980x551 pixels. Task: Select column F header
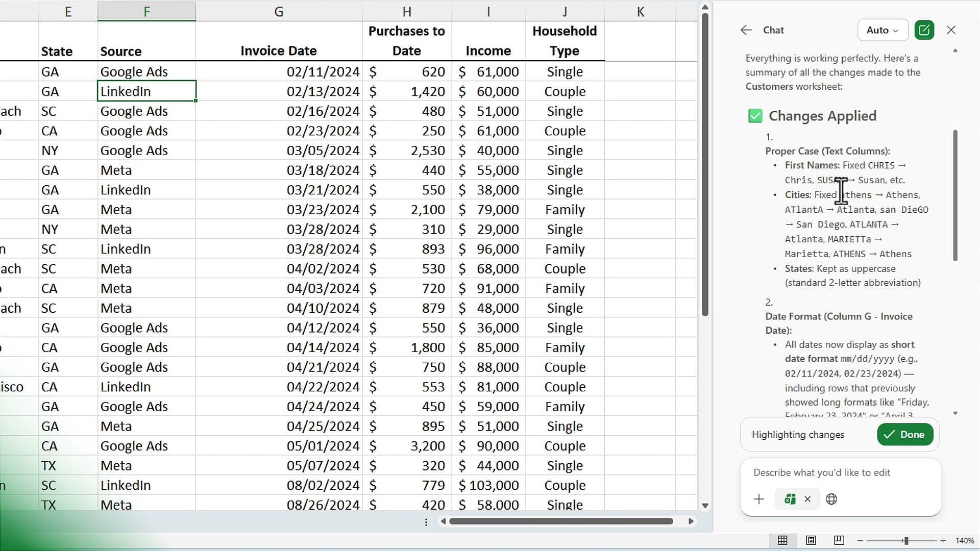click(146, 11)
